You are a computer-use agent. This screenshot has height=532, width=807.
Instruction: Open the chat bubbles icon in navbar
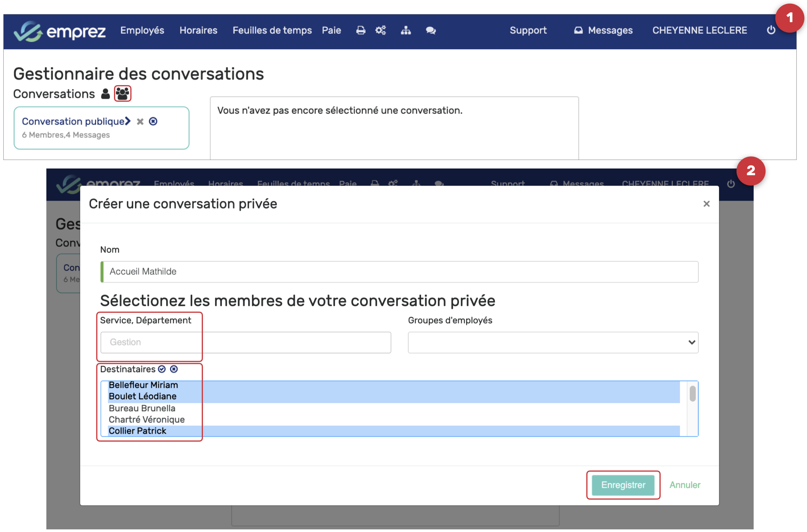431,31
